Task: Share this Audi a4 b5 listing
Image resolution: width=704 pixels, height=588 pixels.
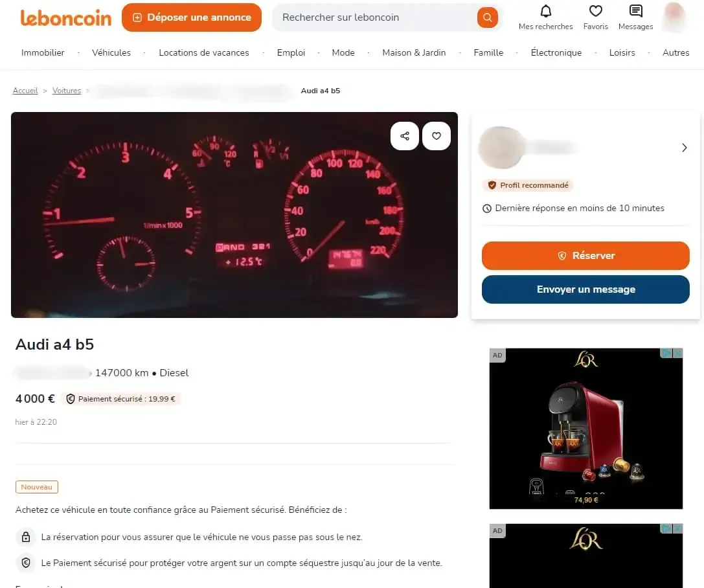Action: click(x=405, y=136)
